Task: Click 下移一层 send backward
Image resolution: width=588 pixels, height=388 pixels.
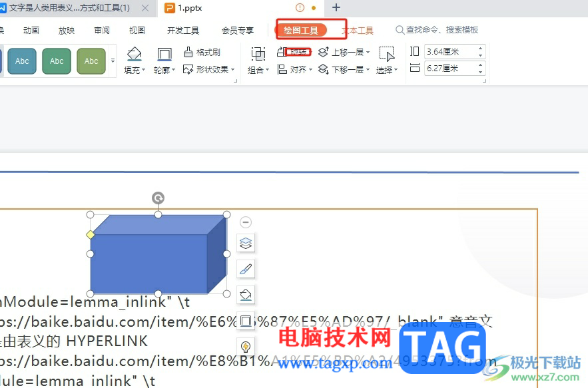Action: coord(341,69)
